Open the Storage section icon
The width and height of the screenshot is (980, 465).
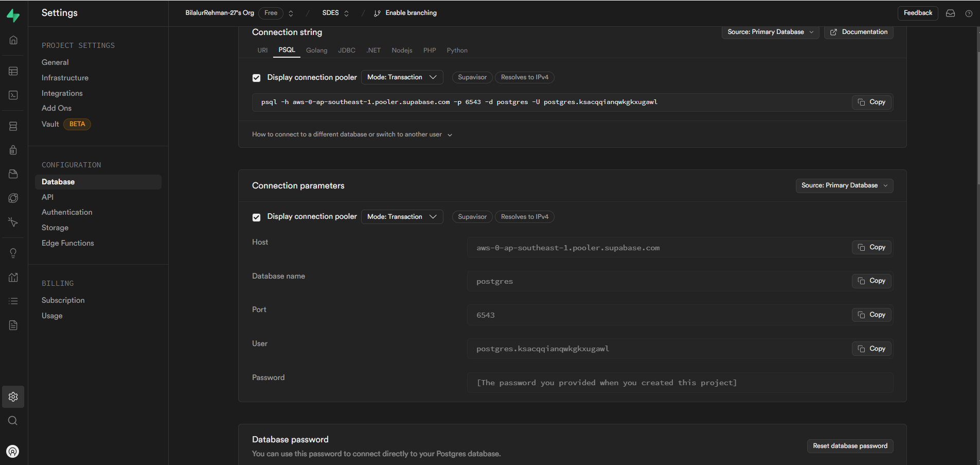click(x=13, y=174)
